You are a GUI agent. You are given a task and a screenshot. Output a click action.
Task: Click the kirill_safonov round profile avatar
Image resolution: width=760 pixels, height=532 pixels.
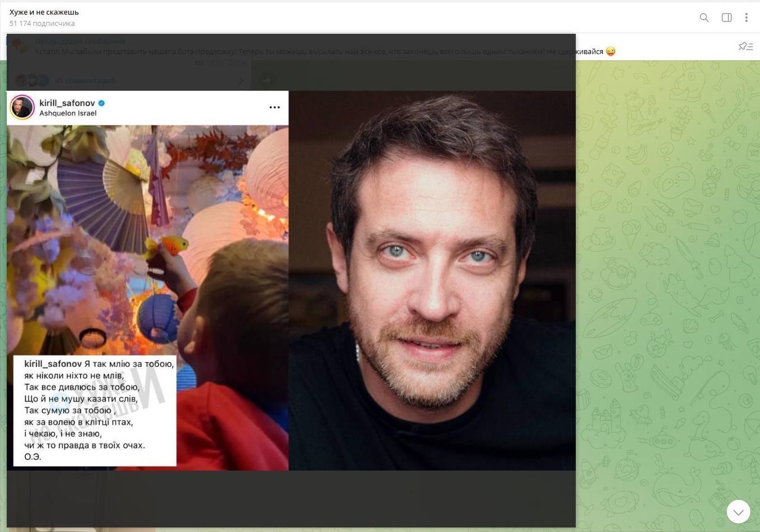click(23, 108)
